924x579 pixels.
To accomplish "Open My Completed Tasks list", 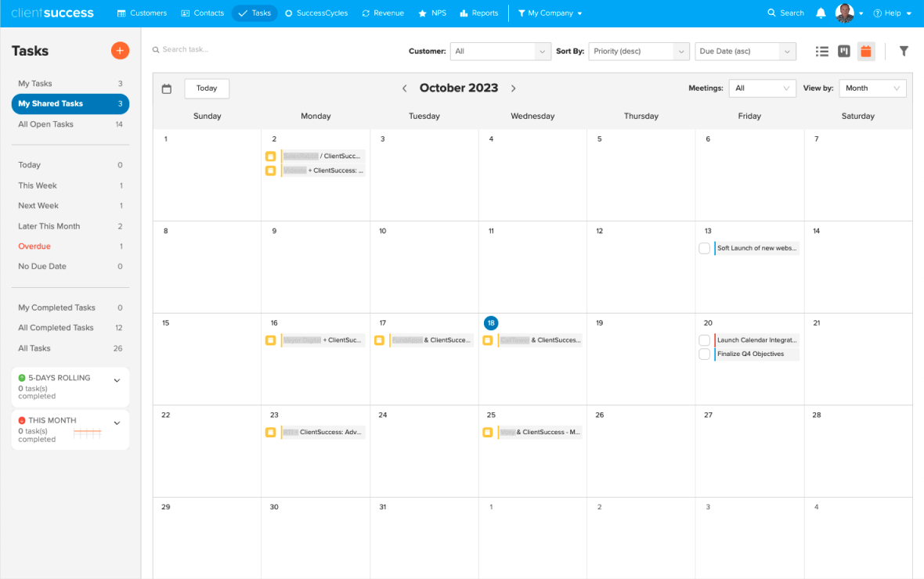I will tap(70, 307).
